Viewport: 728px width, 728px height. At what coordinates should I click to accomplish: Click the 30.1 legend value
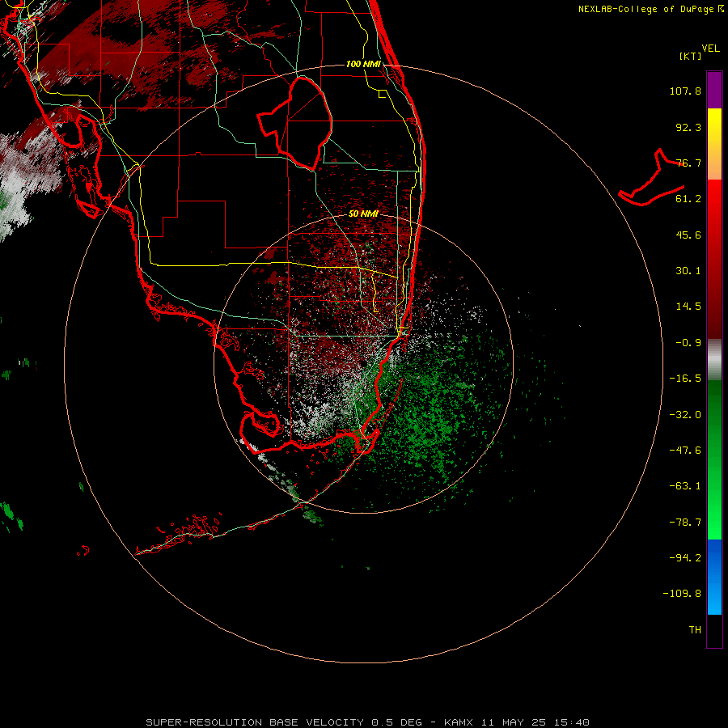(x=688, y=271)
